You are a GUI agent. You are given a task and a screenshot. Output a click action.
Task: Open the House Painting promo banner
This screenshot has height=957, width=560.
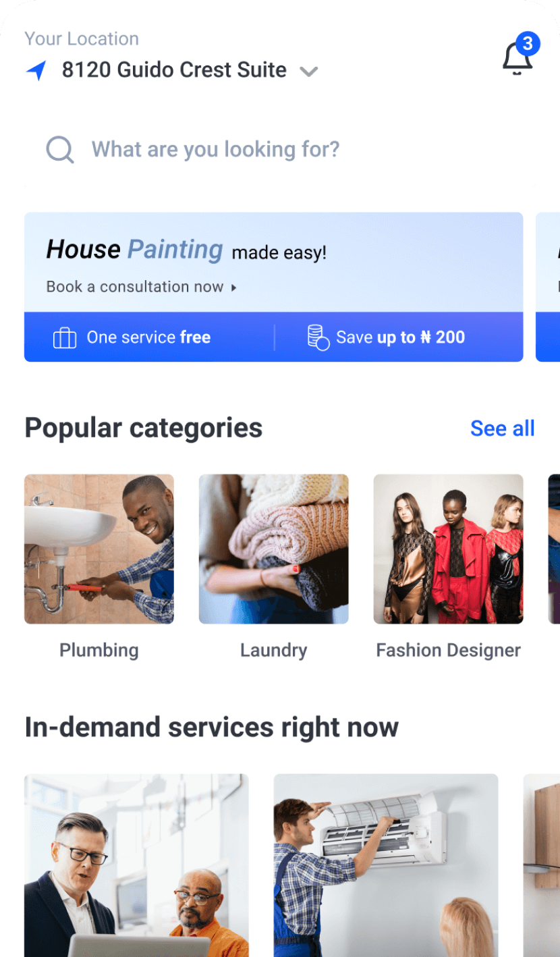(x=274, y=287)
